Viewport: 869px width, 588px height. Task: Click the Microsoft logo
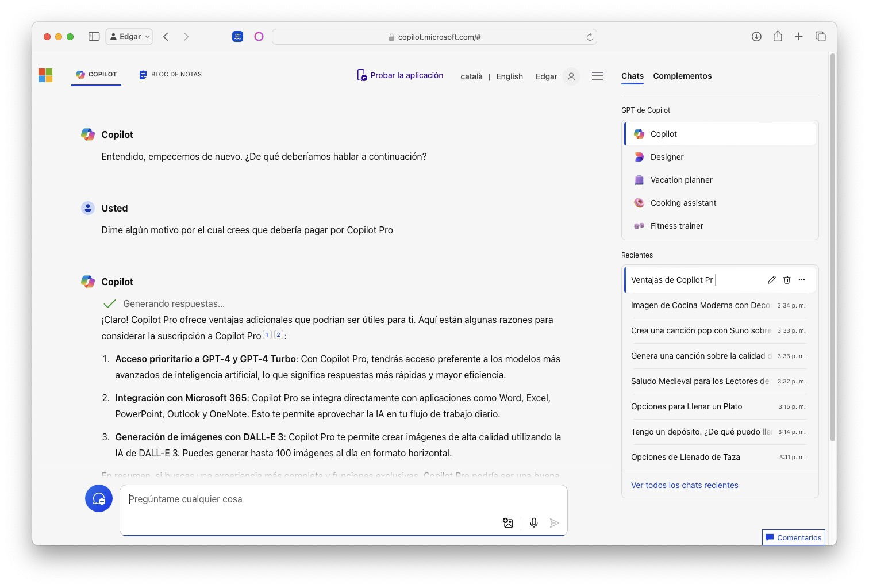(x=45, y=75)
